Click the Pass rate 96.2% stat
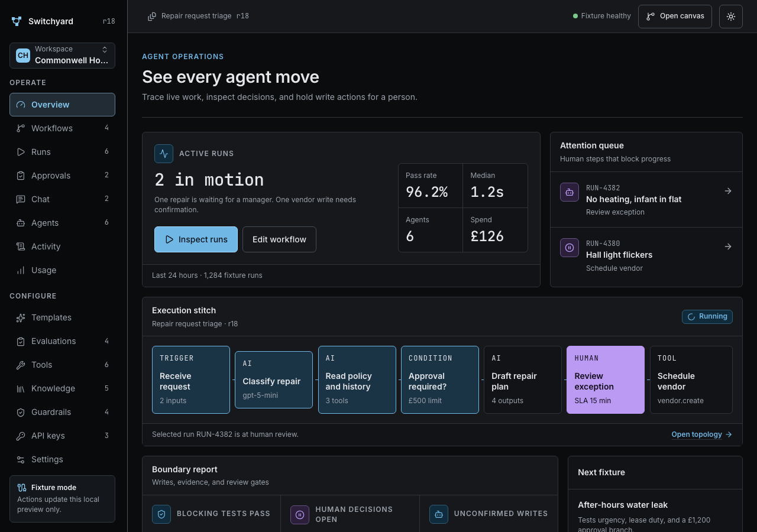757x532 pixels. [x=431, y=186]
